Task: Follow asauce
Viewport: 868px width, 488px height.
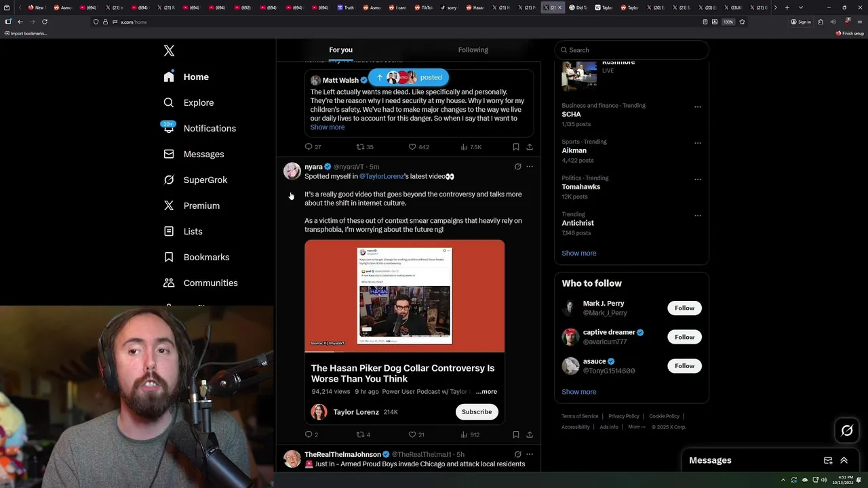Action: pyautogui.click(x=684, y=365)
